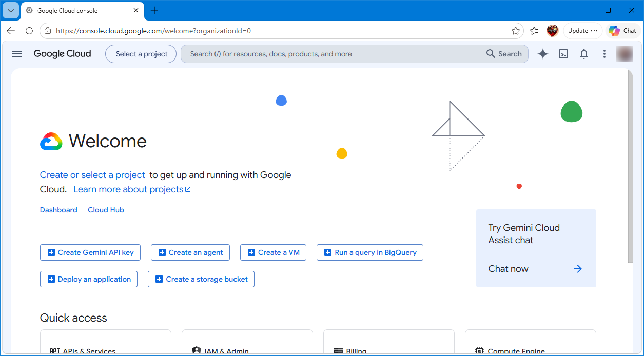Open Compute Engine quick access card
The width and height of the screenshot is (644, 356).
tap(531, 343)
